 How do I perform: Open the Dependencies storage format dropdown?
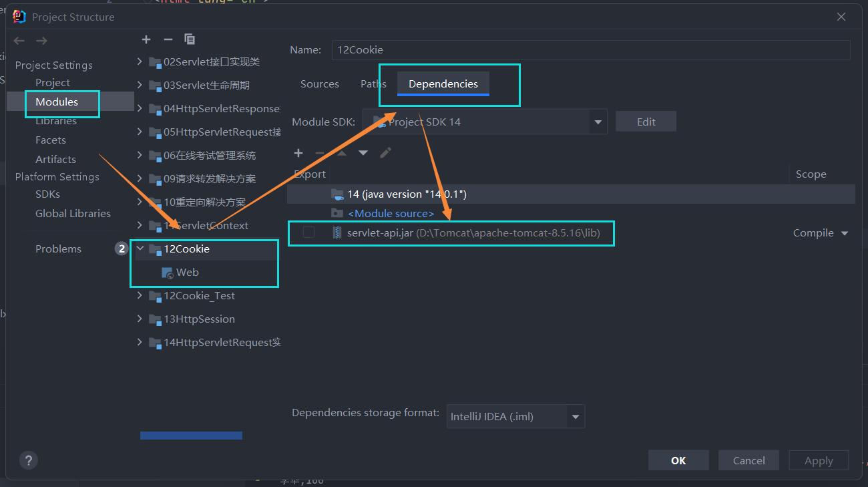coord(575,416)
